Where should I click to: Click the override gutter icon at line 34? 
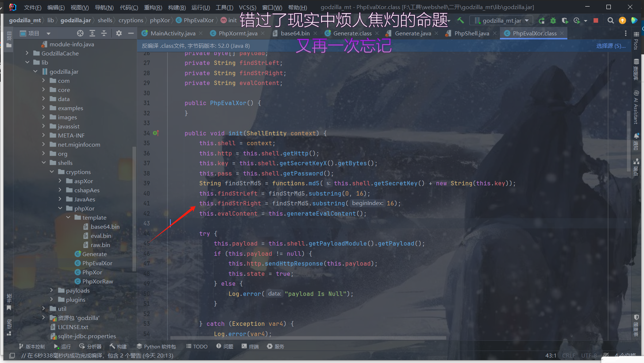(156, 133)
